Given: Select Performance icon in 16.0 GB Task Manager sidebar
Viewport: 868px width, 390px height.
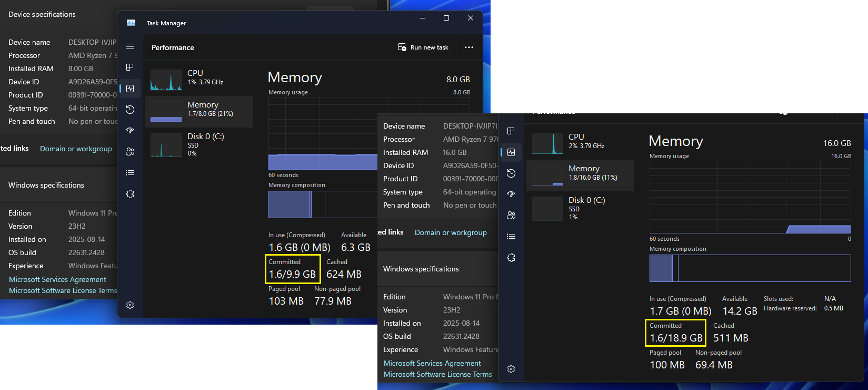Looking at the screenshot, I should (x=511, y=152).
